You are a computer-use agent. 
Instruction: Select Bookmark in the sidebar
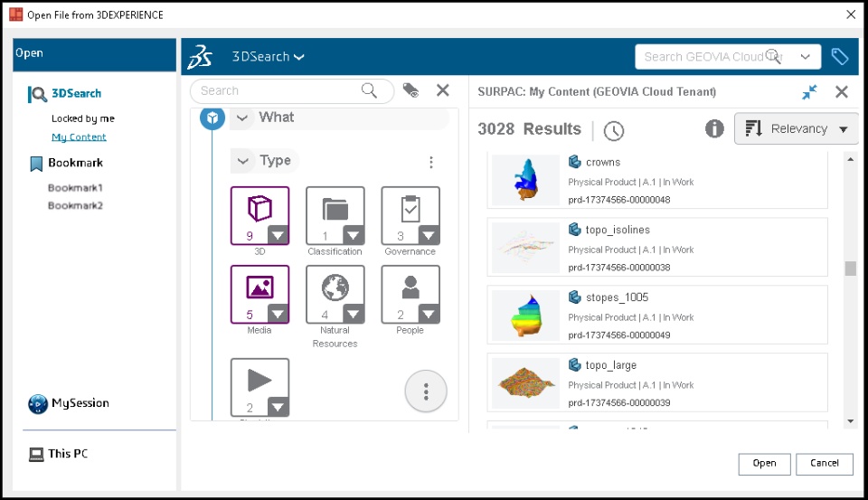75,163
